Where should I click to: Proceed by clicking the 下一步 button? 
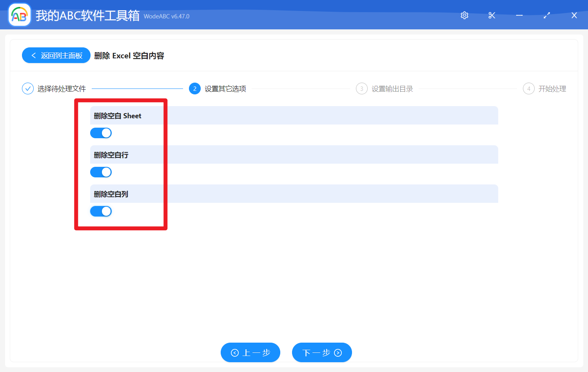coord(322,352)
